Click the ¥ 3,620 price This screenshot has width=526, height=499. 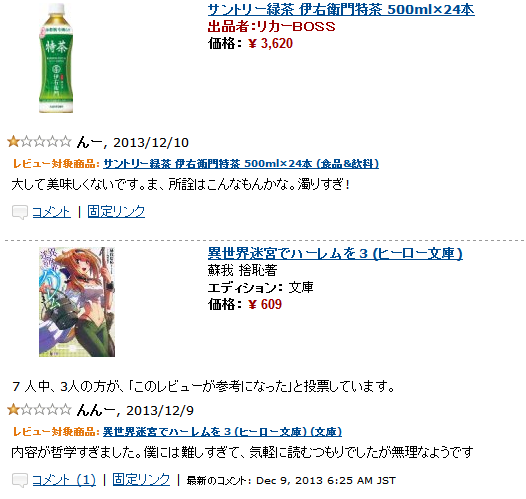[x=270, y=44]
